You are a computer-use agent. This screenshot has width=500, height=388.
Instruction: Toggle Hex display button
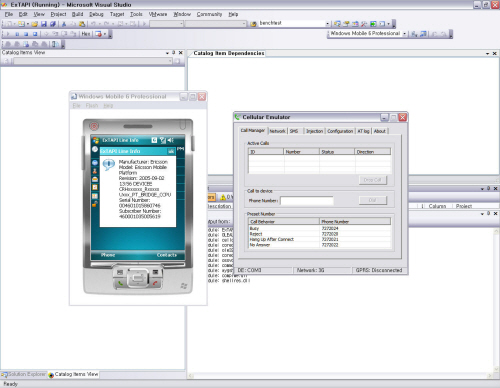(86, 34)
